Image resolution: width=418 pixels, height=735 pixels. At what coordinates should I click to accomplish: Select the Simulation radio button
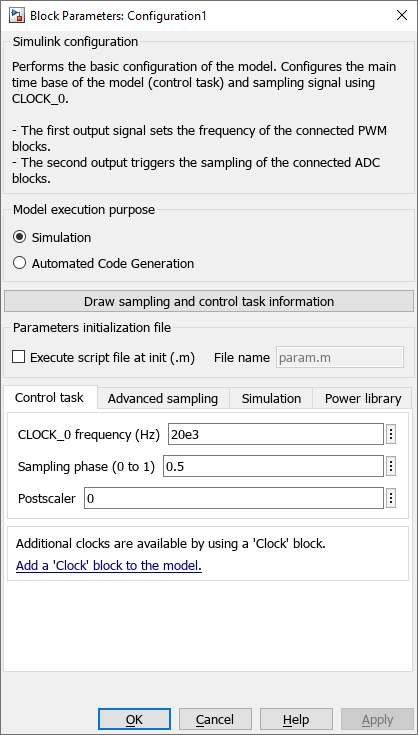(x=20, y=237)
